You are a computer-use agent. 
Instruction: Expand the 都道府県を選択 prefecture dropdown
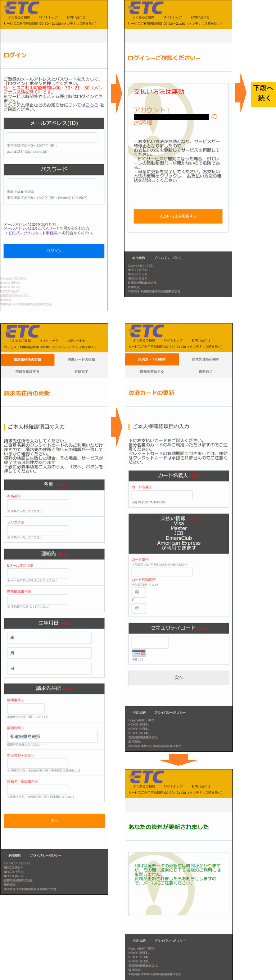pyautogui.click(x=52, y=736)
